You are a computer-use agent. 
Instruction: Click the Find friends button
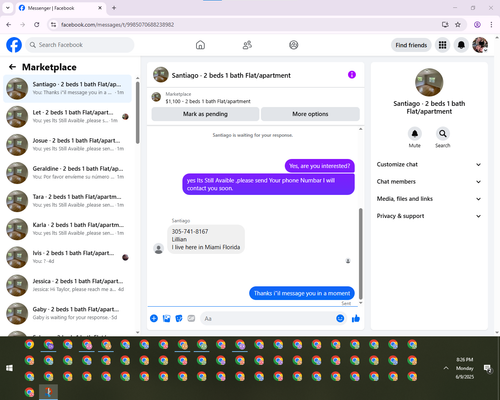click(x=411, y=45)
